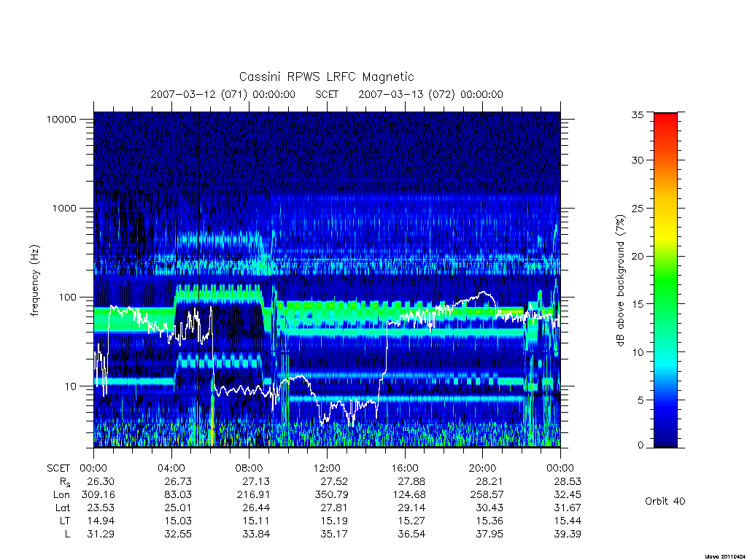The image size is (747, 560).
Task: Click the latitude value "31.67"
Action: click(568, 508)
